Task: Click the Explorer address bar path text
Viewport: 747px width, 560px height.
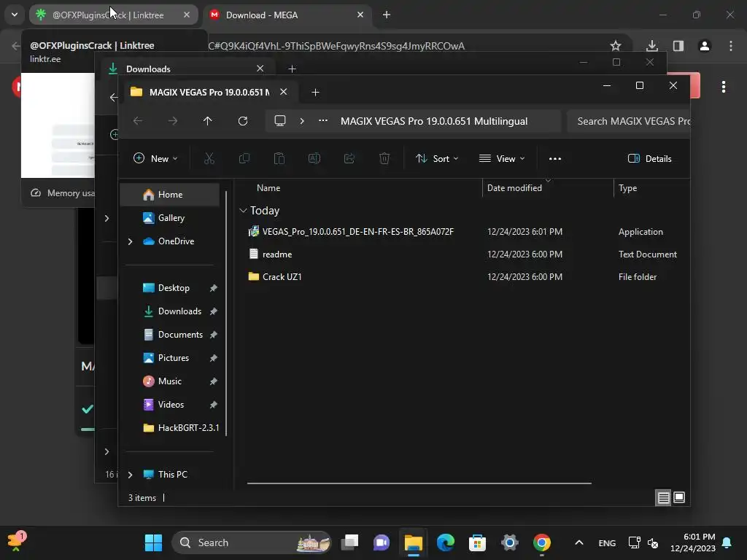Action: click(x=434, y=121)
